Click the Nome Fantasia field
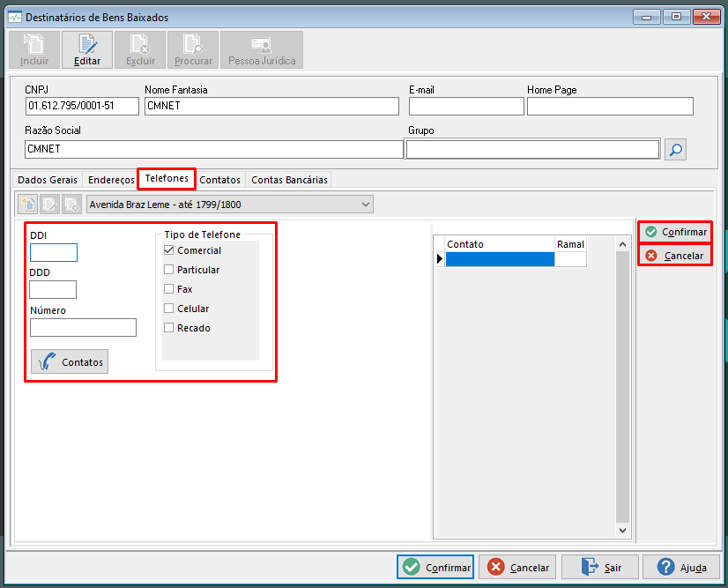 pyautogui.click(x=271, y=106)
